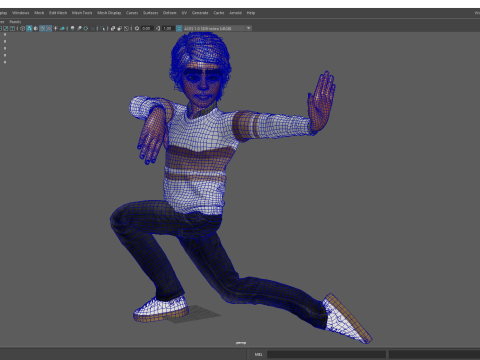Click the MEL script language button
Screen dimensions: 480x360
tap(259, 354)
